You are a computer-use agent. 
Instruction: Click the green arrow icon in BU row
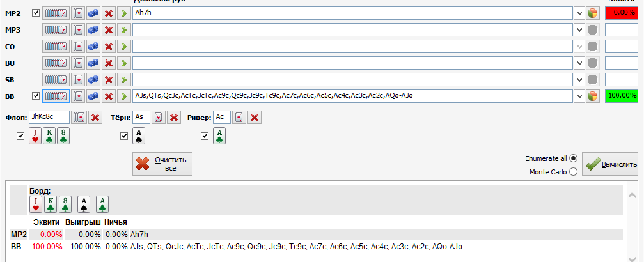coord(123,63)
